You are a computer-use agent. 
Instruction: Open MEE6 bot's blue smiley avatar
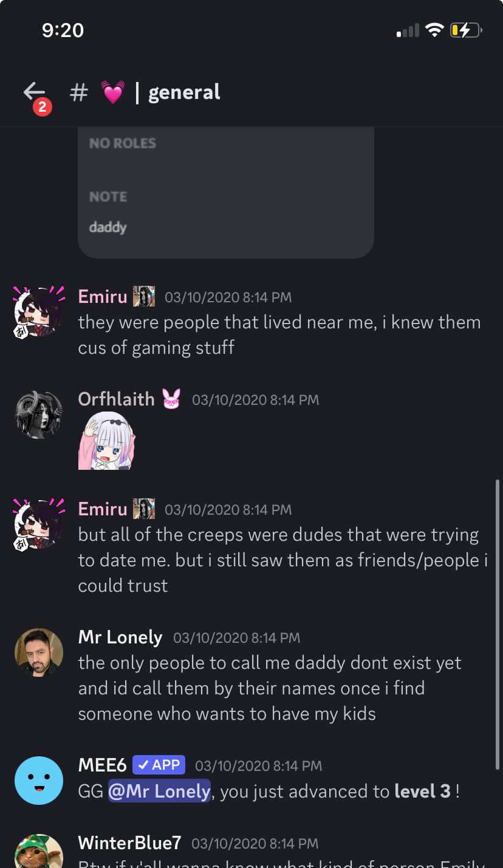click(39, 781)
